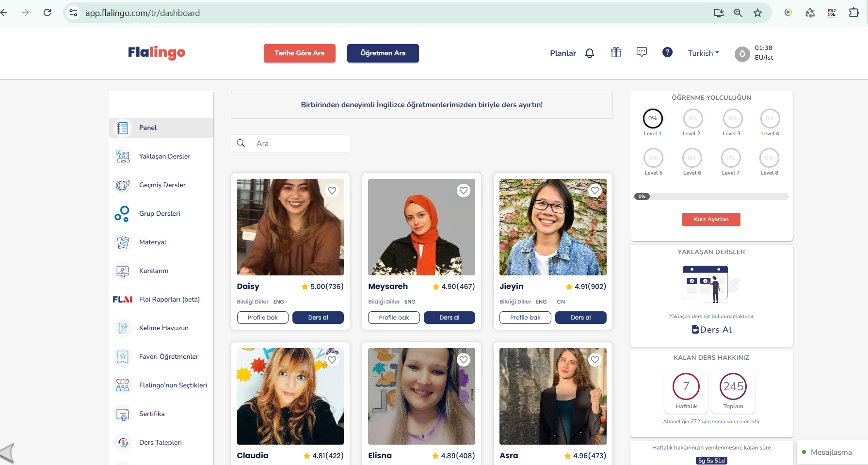
Task: Bookmark this page with star icon
Action: (x=757, y=13)
